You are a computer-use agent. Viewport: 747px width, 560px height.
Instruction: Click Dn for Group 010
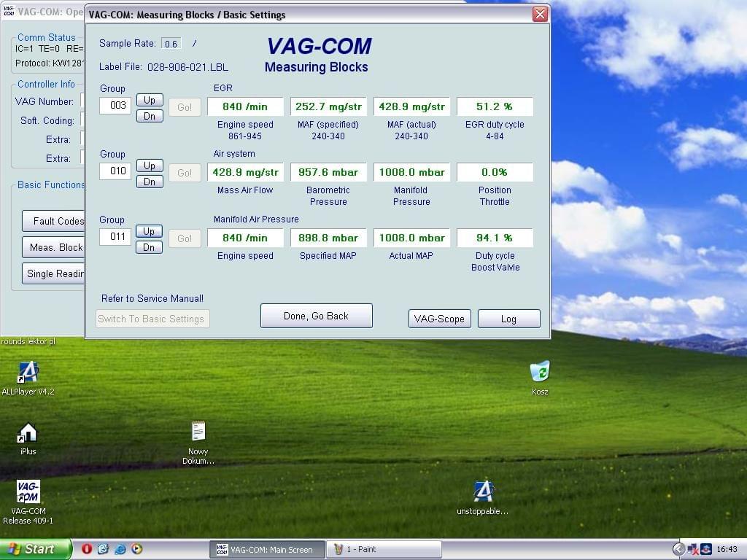point(150,182)
